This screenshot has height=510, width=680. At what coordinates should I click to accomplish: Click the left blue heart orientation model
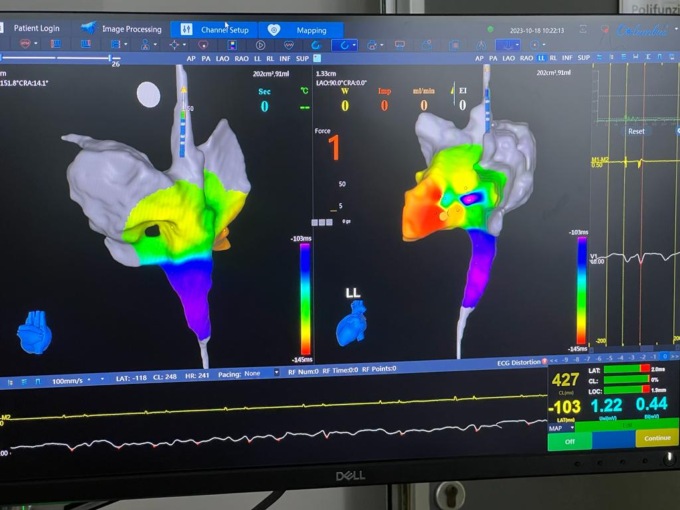[34, 332]
